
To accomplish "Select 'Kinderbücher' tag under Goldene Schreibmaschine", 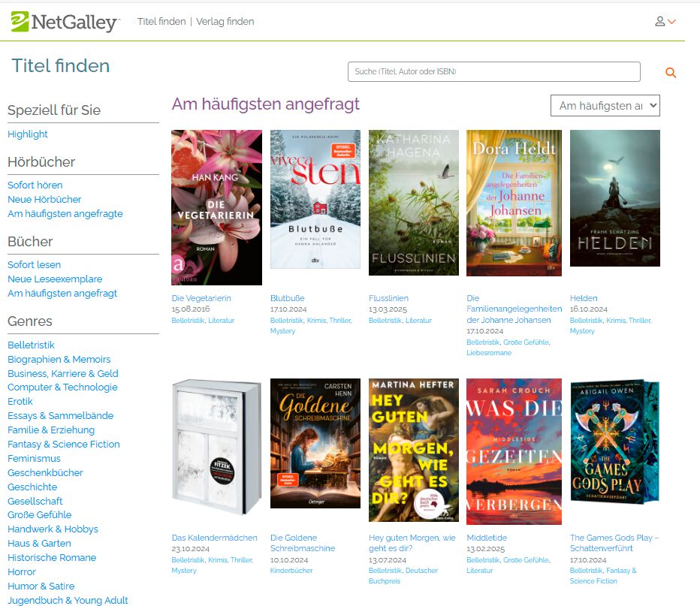I will click(291, 570).
